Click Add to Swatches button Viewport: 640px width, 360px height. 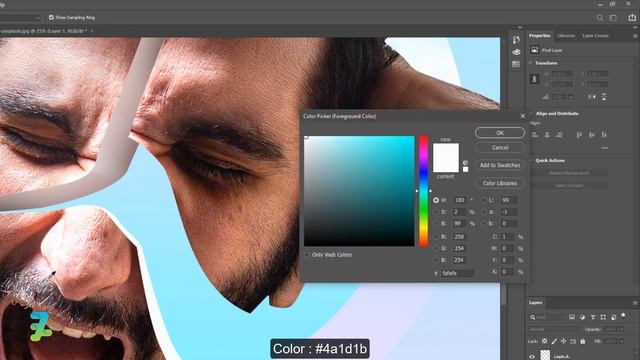(500, 165)
